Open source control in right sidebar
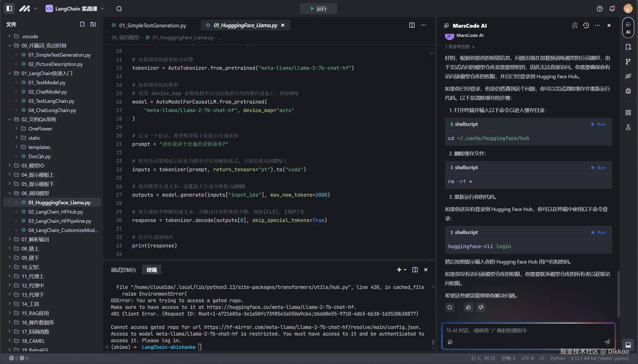Image resolution: width=638 pixels, height=364 pixels. tap(628, 62)
